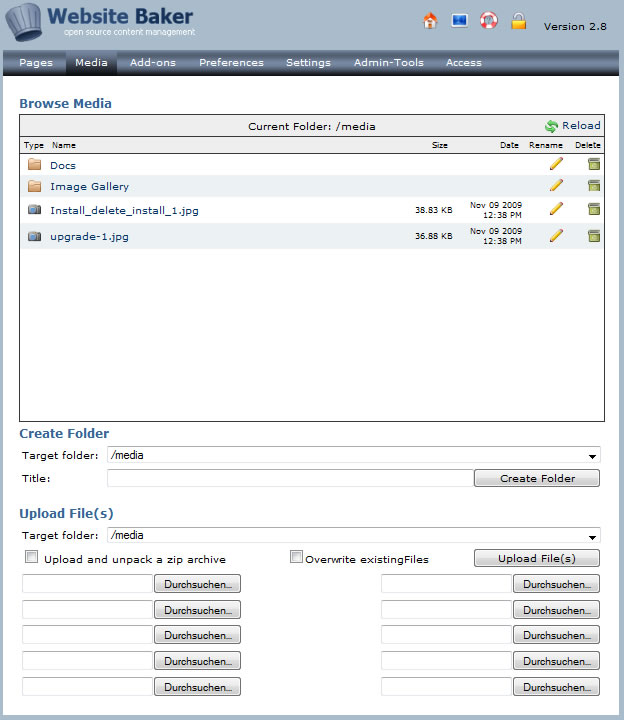
Task: Click the 38.83 KB size value
Action: click(x=433, y=210)
